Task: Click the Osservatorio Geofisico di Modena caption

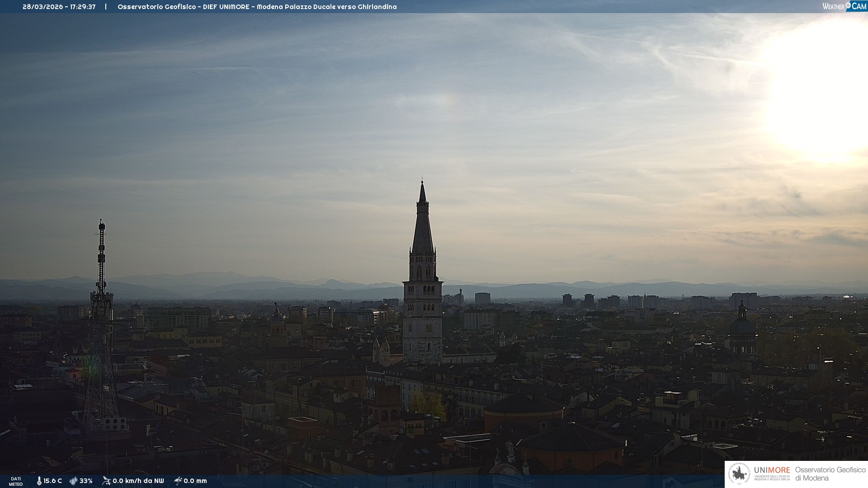Action: [x=830, y=474]
